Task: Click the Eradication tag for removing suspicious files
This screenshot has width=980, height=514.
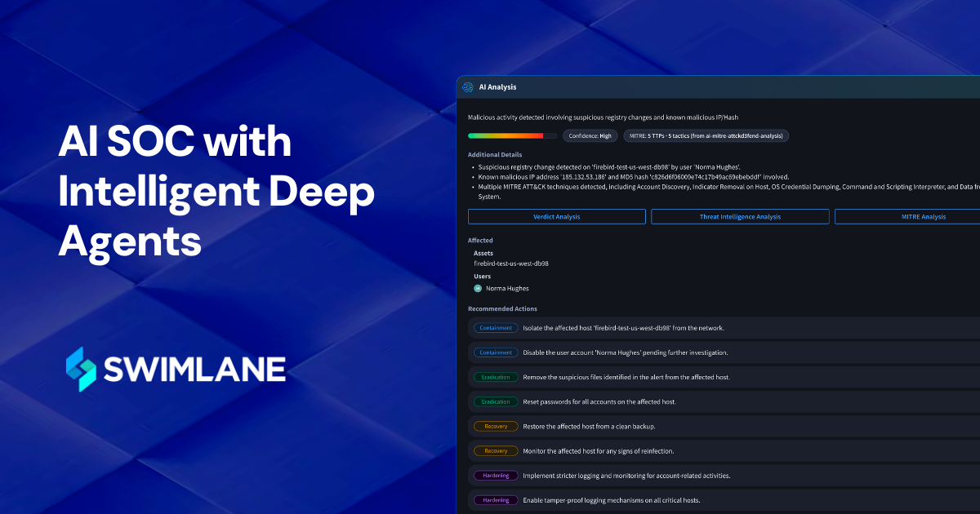Action: pyautogui.click(x=496, y=377)
